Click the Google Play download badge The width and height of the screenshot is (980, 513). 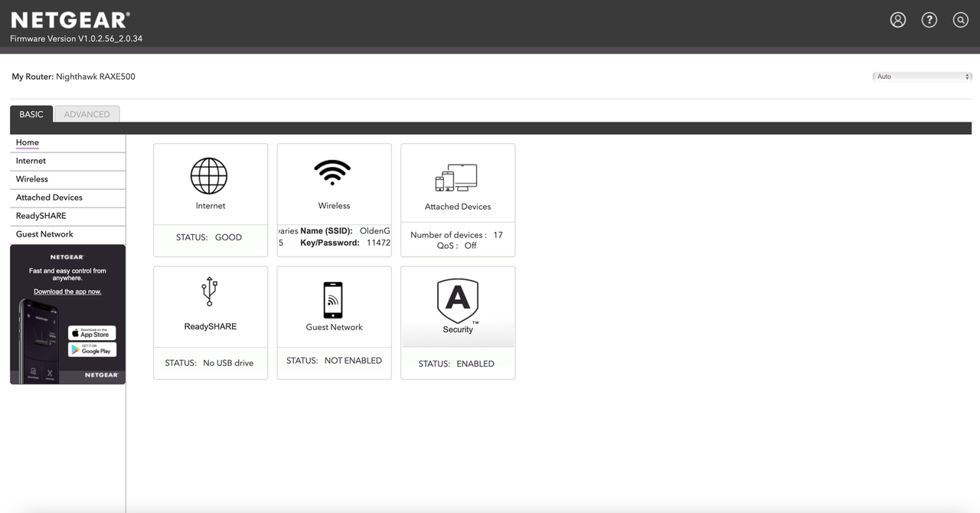(x=92, y=349)
